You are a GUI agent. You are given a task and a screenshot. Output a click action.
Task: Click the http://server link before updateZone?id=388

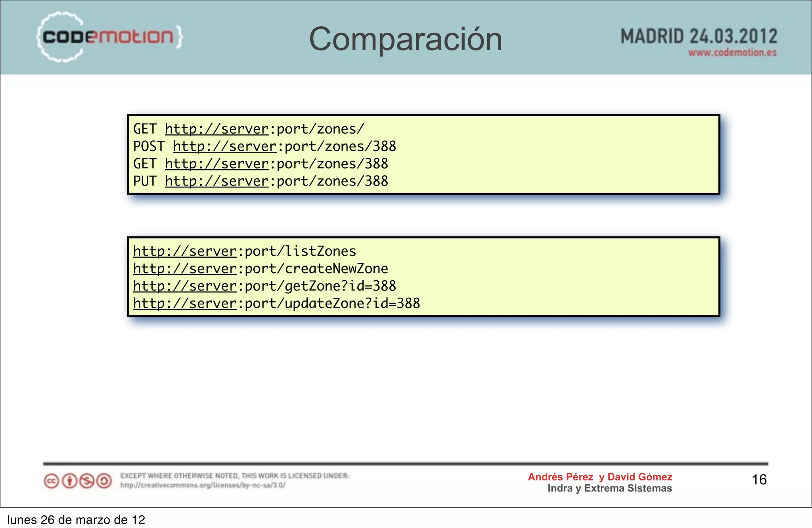(185, 304)
